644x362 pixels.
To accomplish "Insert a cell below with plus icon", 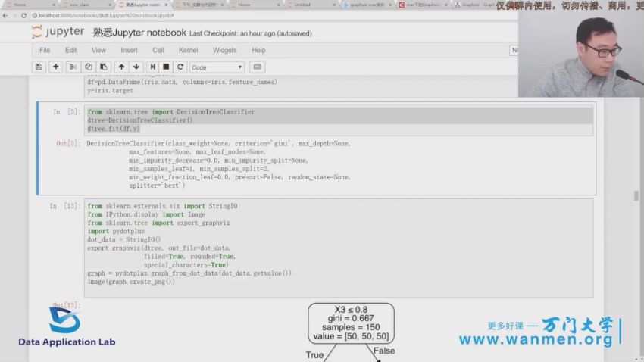I will [56, 67].
